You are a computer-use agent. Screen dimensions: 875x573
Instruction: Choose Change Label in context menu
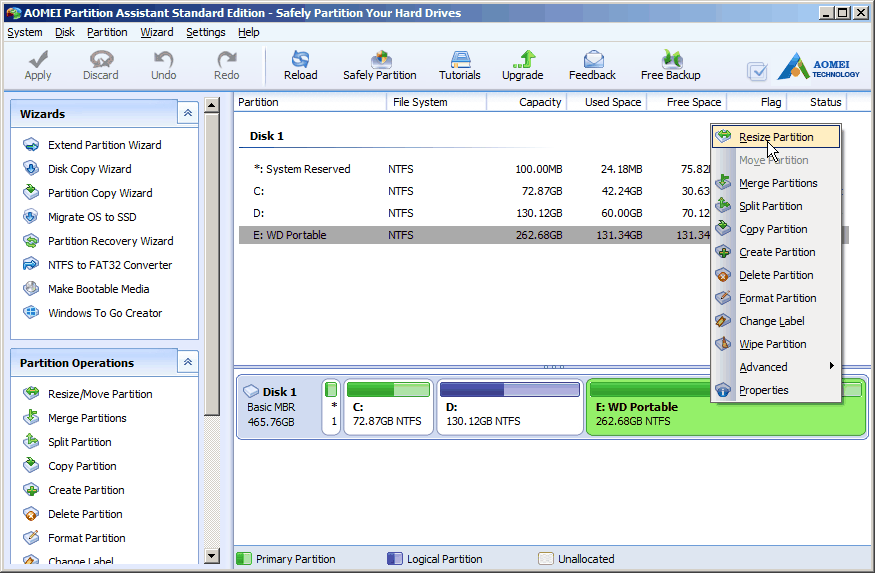point(776,321)
